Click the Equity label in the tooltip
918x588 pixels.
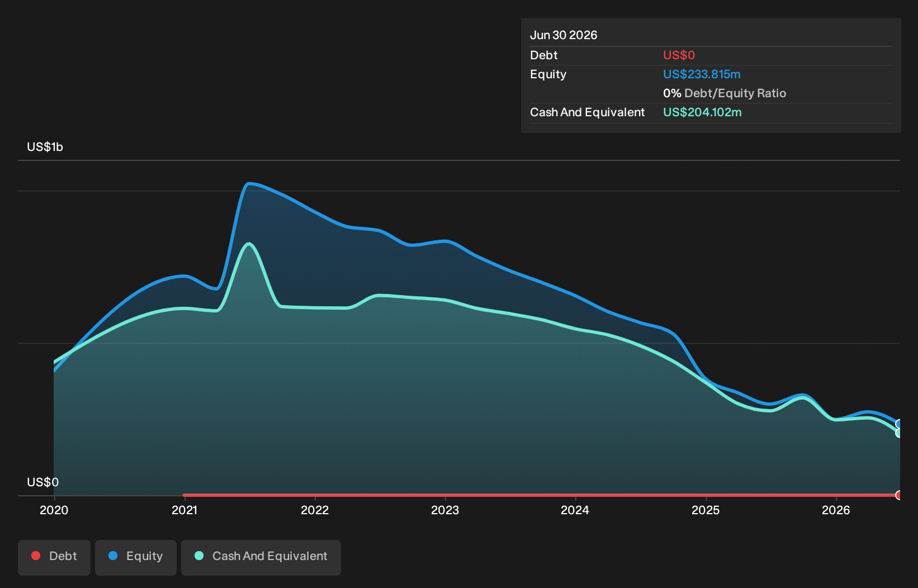(548, 74)
